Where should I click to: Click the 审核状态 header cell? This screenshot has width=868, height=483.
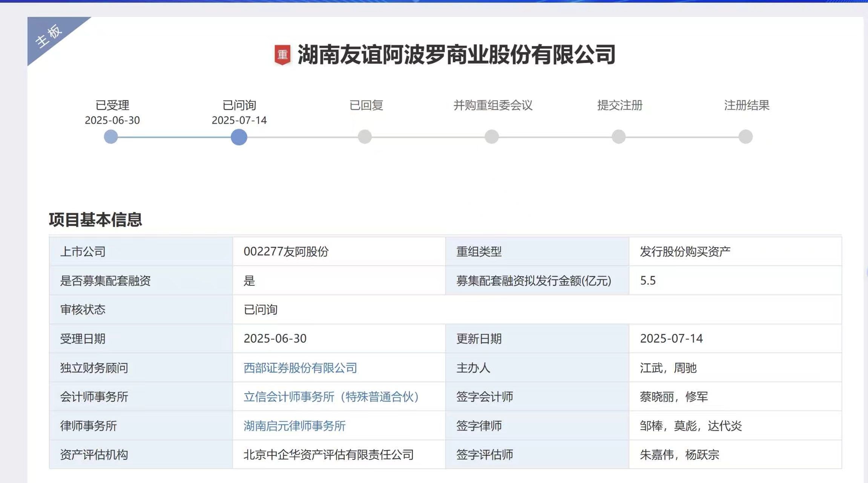pos(141,309)
